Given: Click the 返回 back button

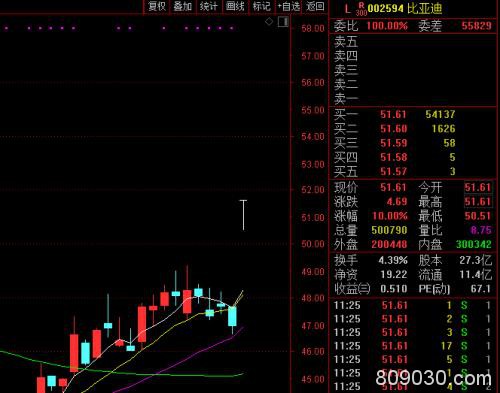Looking at the screenshot, I should click(315, 6).
